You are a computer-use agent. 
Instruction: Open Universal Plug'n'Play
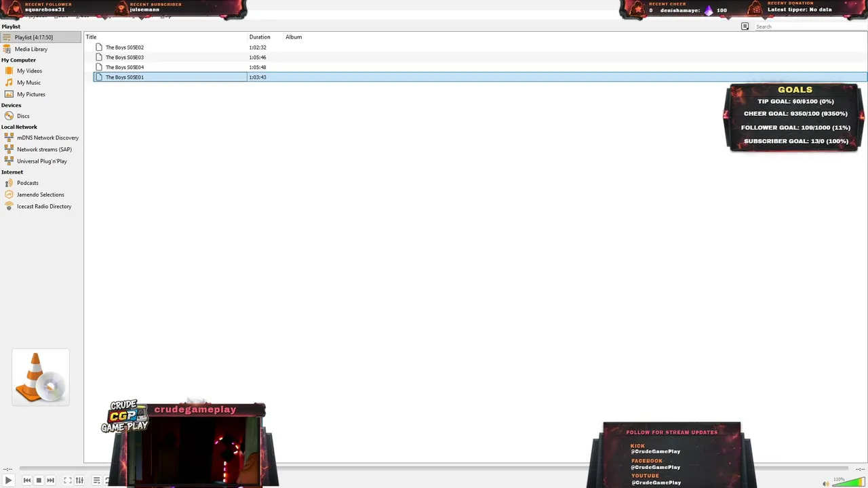tap(41, 161)
